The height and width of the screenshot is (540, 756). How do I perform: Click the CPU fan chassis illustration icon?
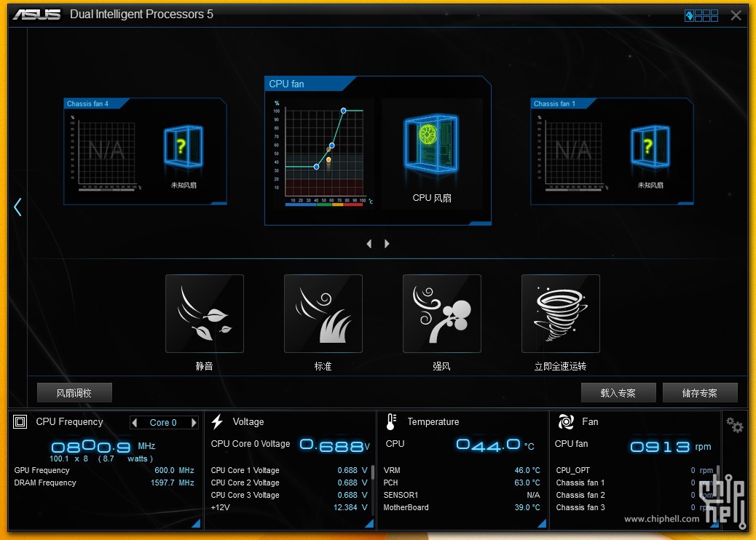pos(431,143)
